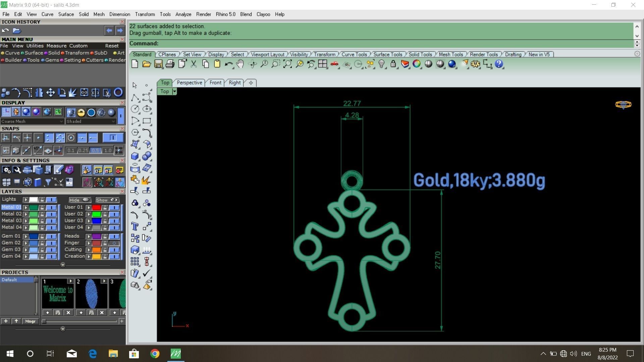Screen dimensions: 644x362
Task: Toggle lock on the Heads layer
Action: [x=105, y=236]
